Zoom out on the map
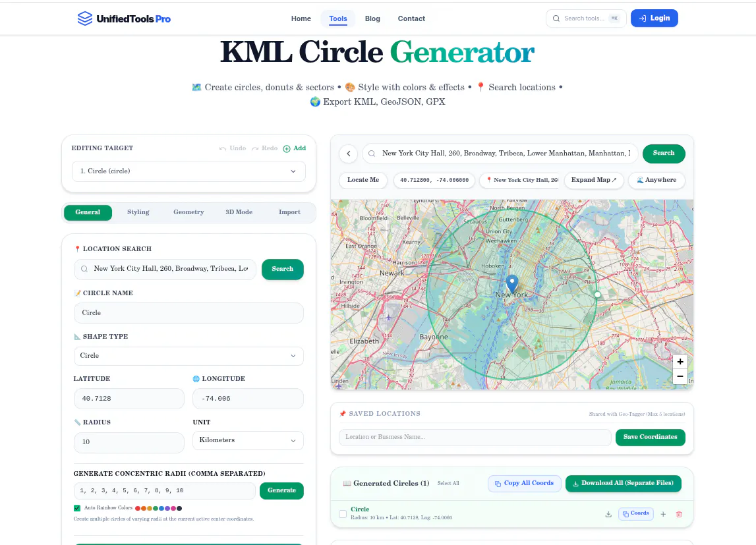Screen dimensions: 756x545 click(x=680, y=376)
